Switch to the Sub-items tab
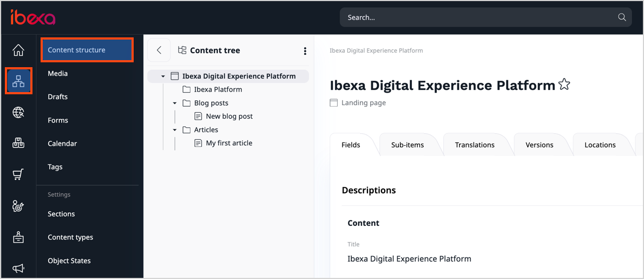 pyautogui.click(x=407, y=145)
